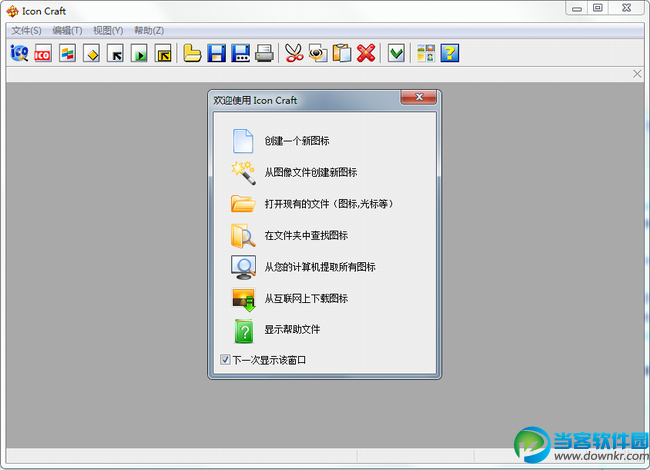Click download picture icon for 从互联网上下载图标
Screen dimensions: 650x470
pyautogui.click(x=243, y=299)
